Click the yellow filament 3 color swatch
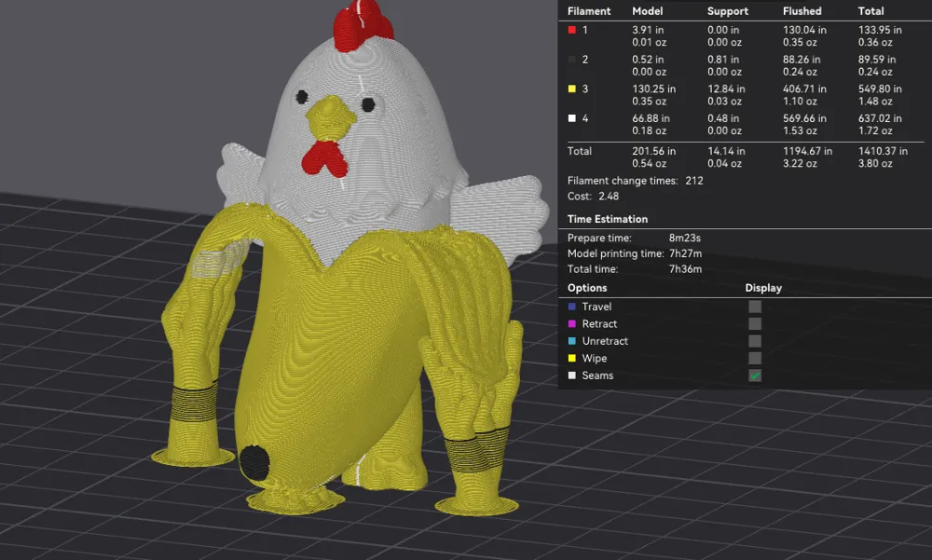 [572, 89]
